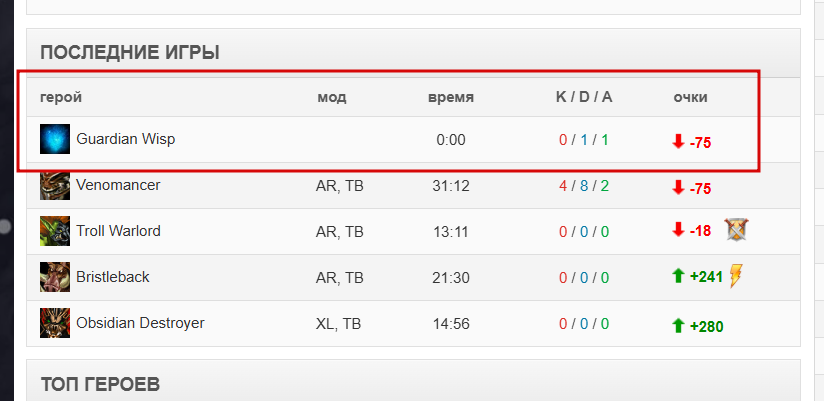Image resolution: width=824 pixels, height=401 pixels.
Task: Click the время column header
Action: tap(451, 97)
